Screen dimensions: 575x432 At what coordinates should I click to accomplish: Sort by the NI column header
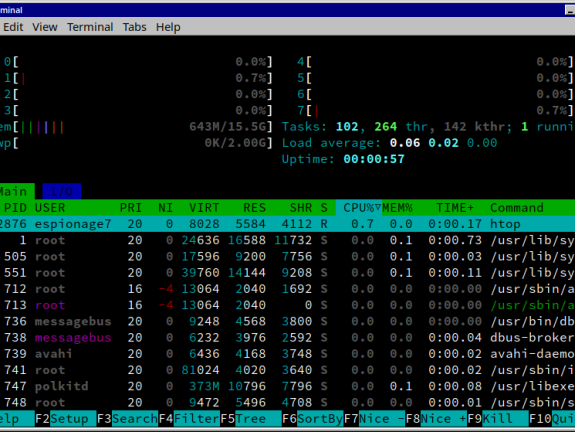click(165, 208)
